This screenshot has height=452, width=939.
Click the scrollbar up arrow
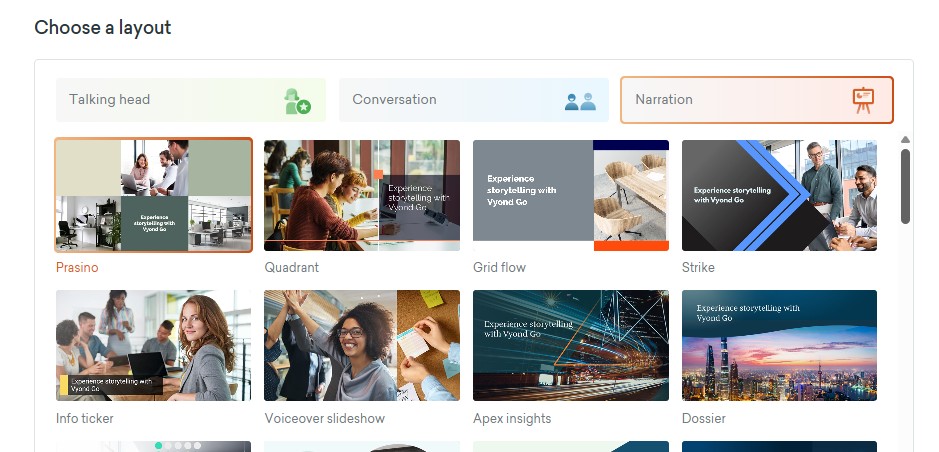tap(905, 139)
